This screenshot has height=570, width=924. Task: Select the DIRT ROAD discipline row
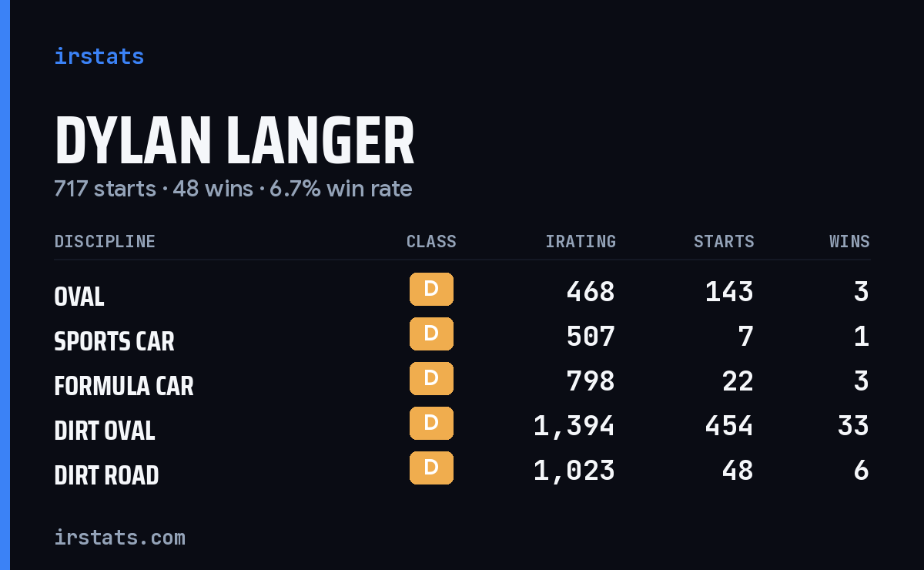pos(462,471)
